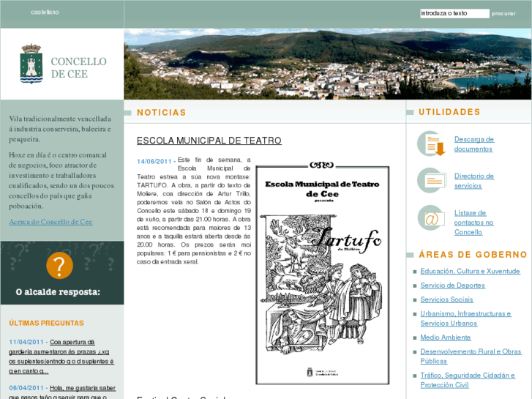Click the NOTICIAS section heading
This screenshot has height=399, width=532.
click(162, 113)
